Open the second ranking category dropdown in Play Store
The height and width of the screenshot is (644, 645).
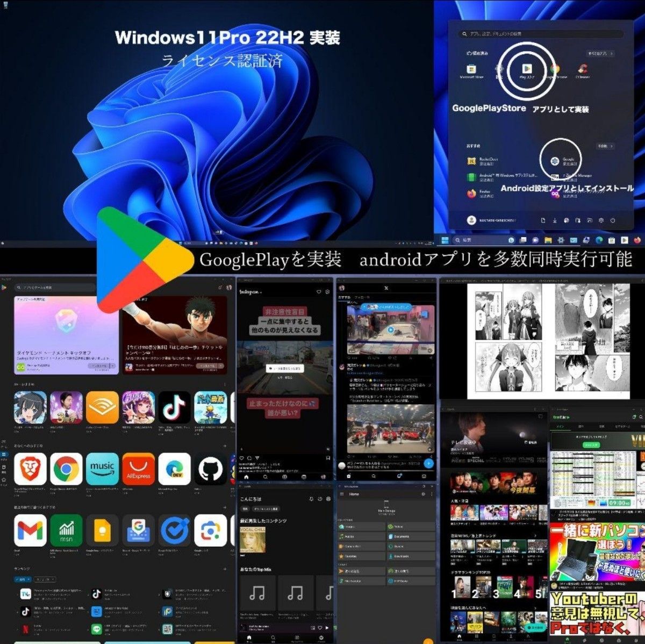pyautogui.click(x=45, y=579)
